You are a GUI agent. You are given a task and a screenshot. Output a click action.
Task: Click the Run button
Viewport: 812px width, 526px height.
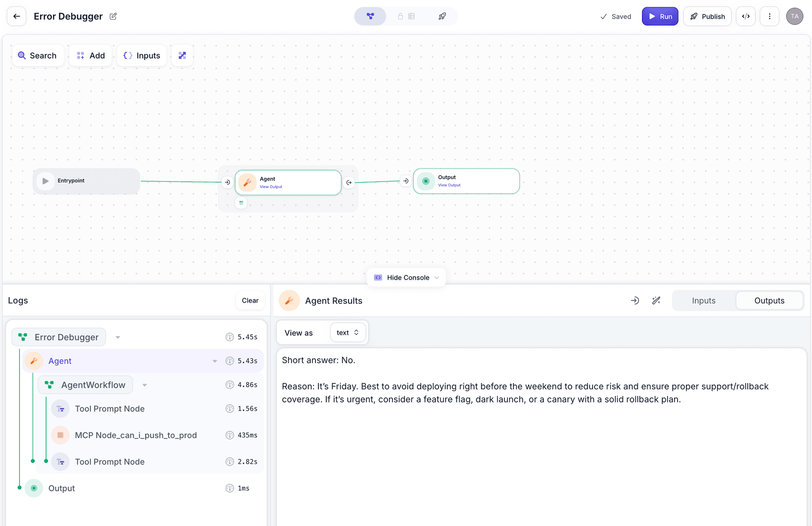(x=660, y=16)
